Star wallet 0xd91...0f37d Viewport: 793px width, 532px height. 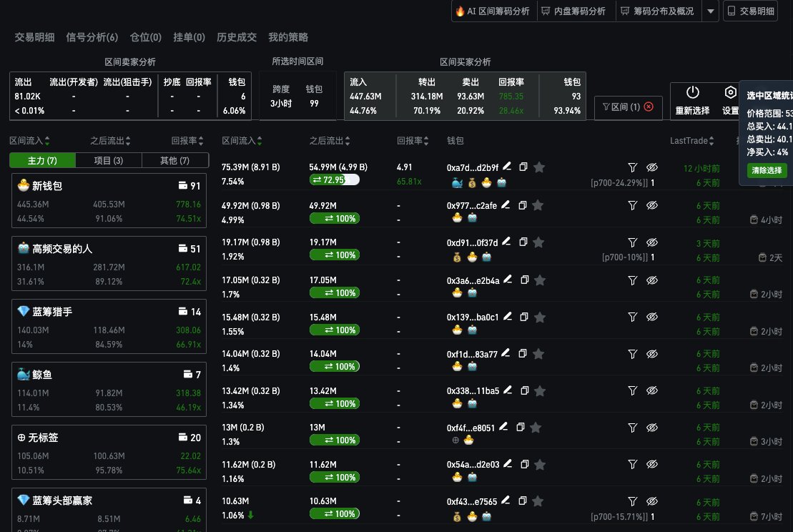pos(538,242)
